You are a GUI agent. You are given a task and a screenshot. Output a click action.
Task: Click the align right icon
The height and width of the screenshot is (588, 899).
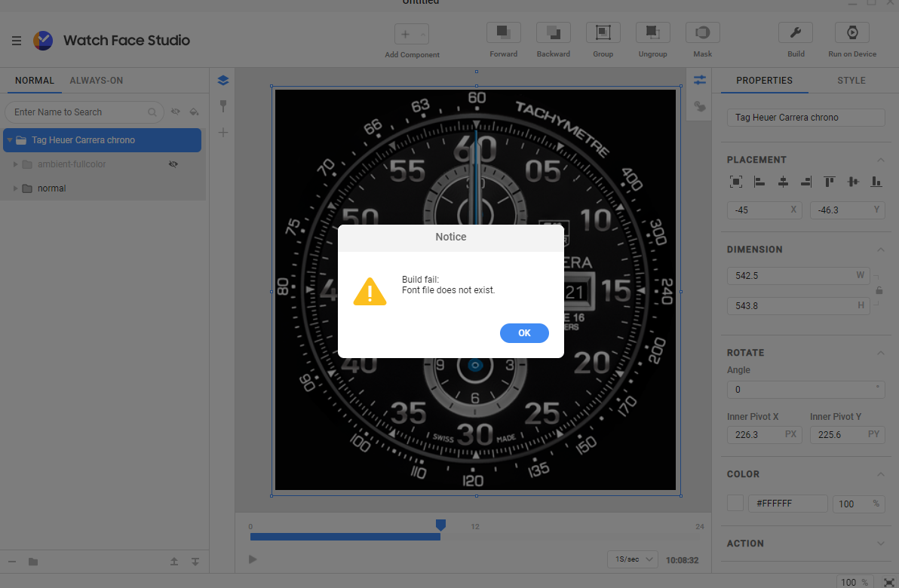(806, 182)
